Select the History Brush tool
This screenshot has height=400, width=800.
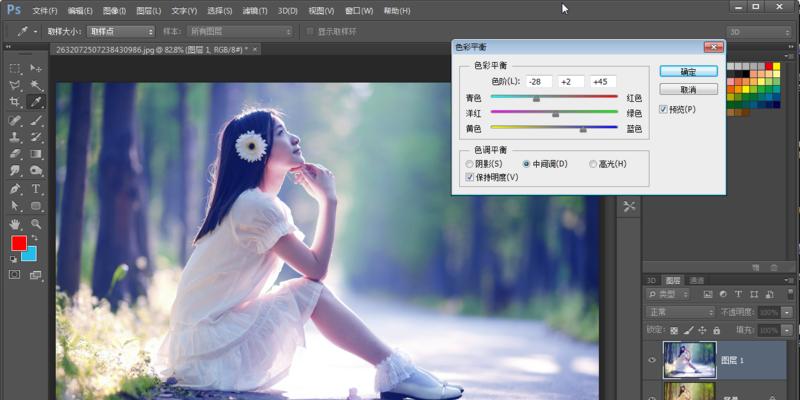pos(36,137)
